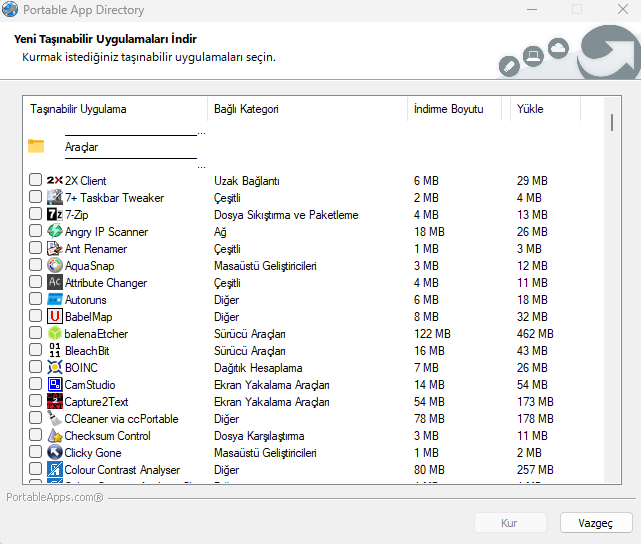The height and width of the screenshot is (544, 641).
Task: Tick the BleachBit checkbox
Action: coord(36,349)
